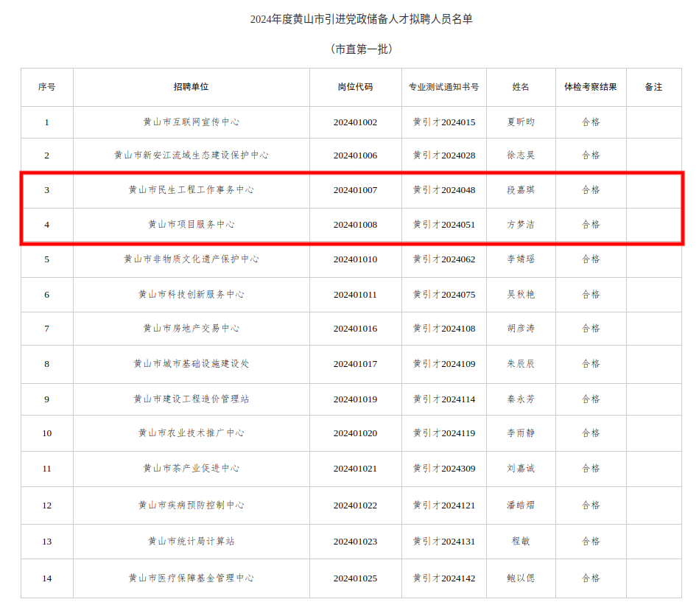Click the cell '黄山市茶产业促进中心'
Image resolution: width=699 pixels, height=616 pixels.
point(192,469)
